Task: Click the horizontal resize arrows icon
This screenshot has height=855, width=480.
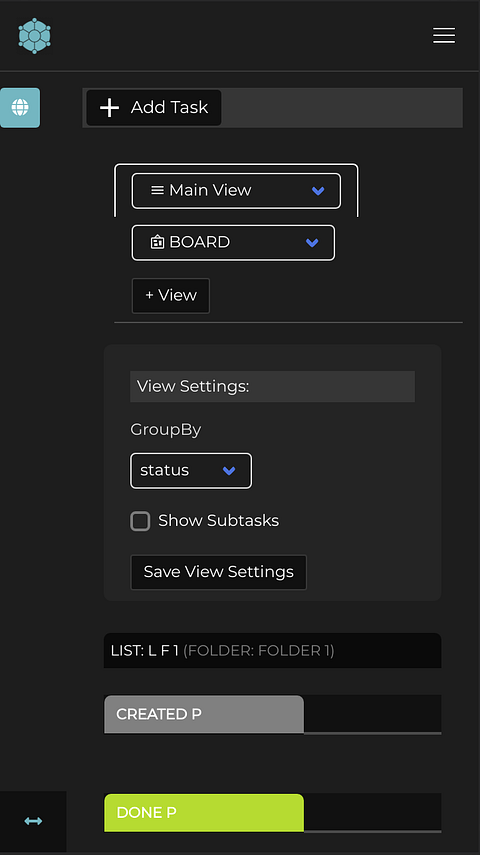Action: (33, 821)
